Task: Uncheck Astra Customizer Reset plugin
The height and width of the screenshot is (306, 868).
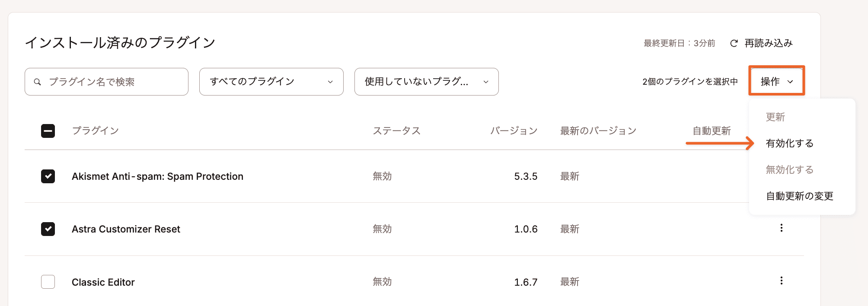Action: tap(48, 229)
